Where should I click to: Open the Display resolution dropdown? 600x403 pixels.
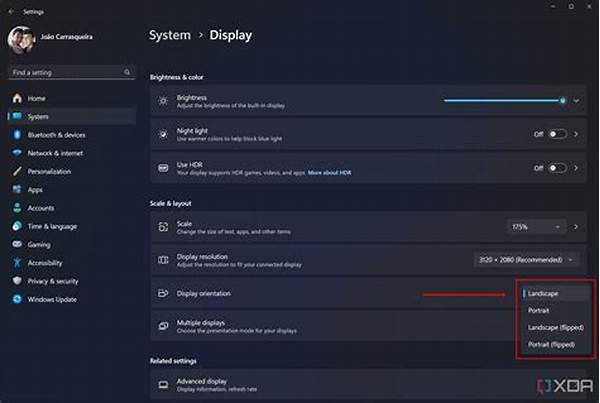526,259
